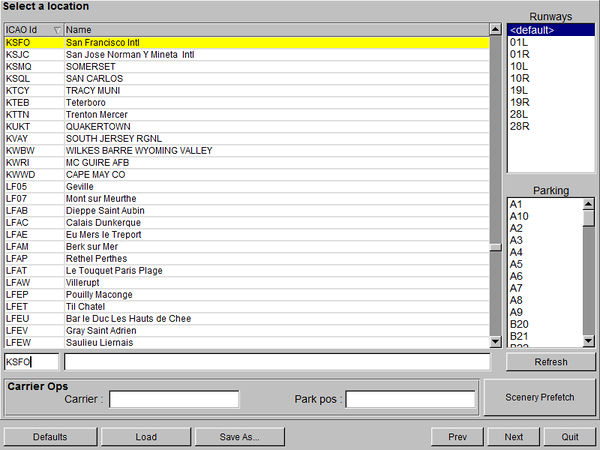Start Scenery Prefetch

(539, 397)
